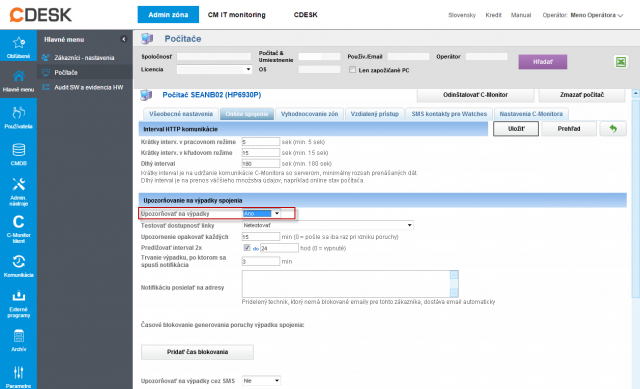Open Všeobecné nastavenia tab
The height and width of the screenshot is (389, 640).
coord(181,114)
